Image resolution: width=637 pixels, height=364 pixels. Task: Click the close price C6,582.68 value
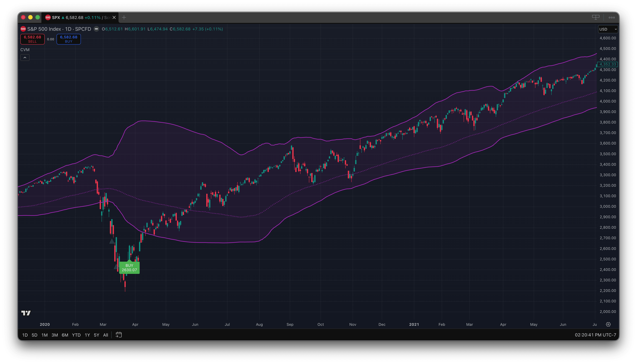click(x=180, y=29)
